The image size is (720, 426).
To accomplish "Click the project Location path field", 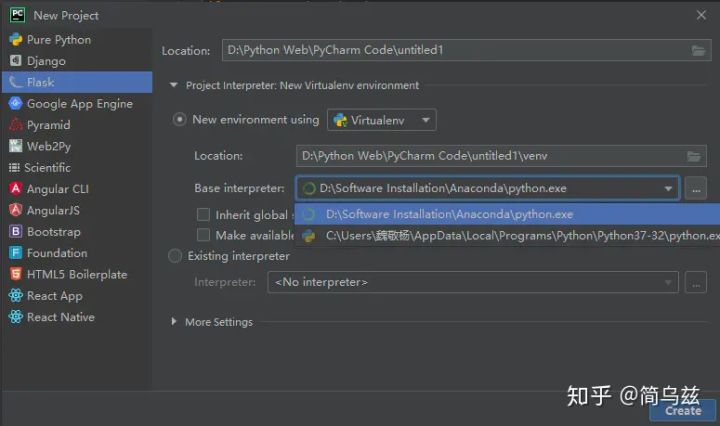I will point(466,50).
